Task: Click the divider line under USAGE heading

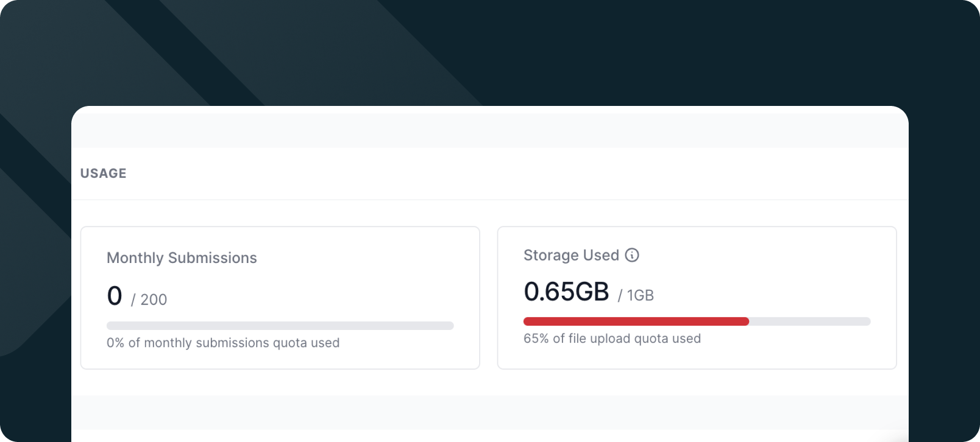Action: coord(488,200)
